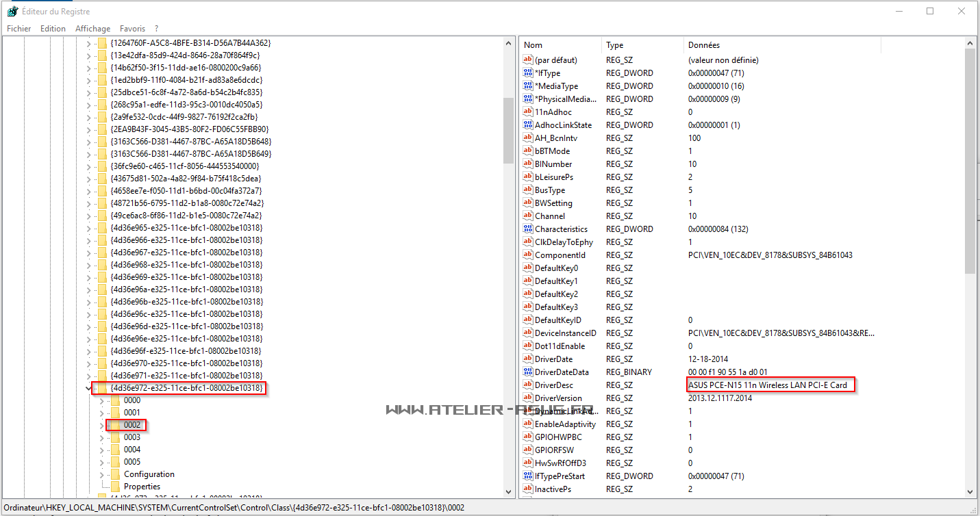Expand the Configuration subkey arrow
This screenshot has width=980, height=516.
click(x=102, y=474)
